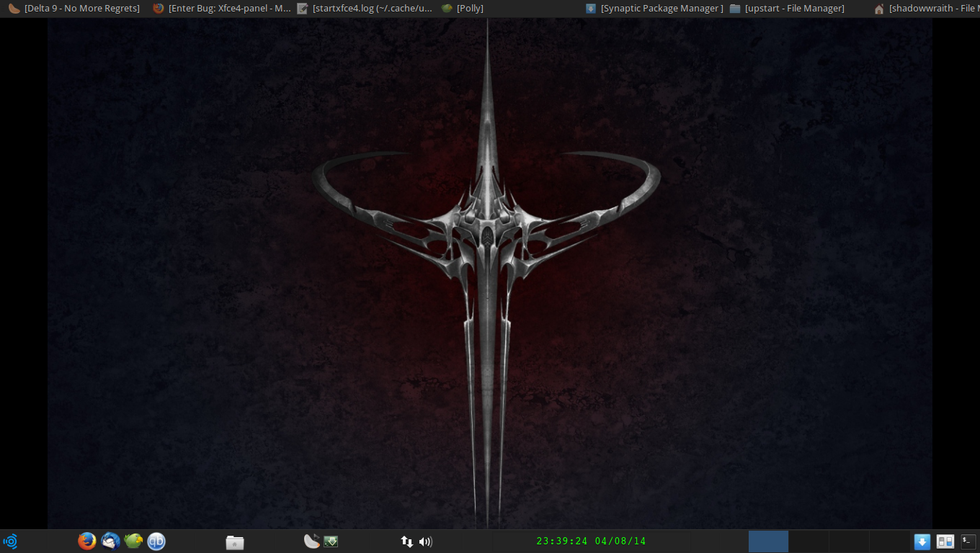Image resolution: width=980 pixels, height=553 pixels.
Task: Launch qBittorrent from the bottom panel
Action: [x=156, y=541]
